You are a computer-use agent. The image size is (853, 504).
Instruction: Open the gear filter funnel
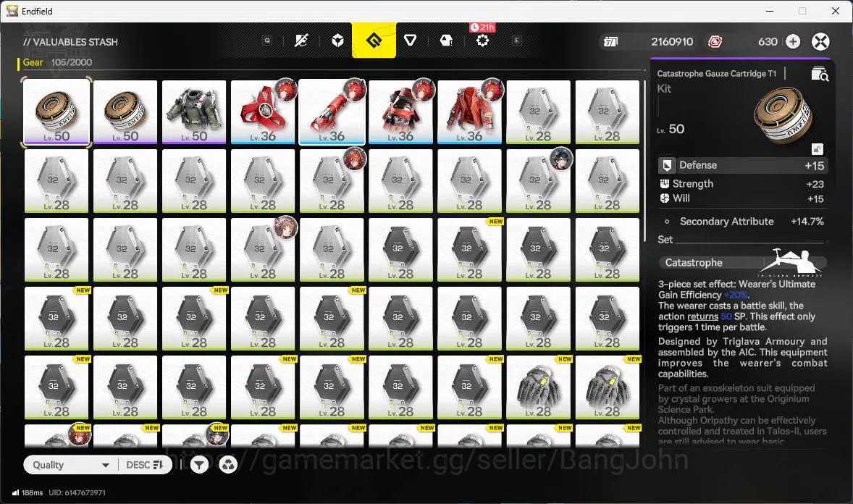pyautogui.click(x=200, y=465)
